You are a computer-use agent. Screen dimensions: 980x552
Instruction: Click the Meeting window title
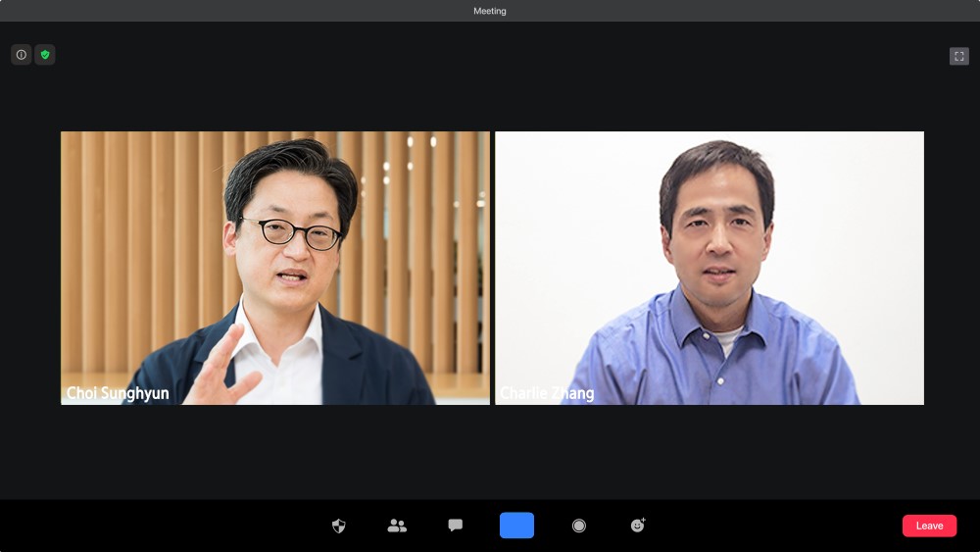(490, 11)
